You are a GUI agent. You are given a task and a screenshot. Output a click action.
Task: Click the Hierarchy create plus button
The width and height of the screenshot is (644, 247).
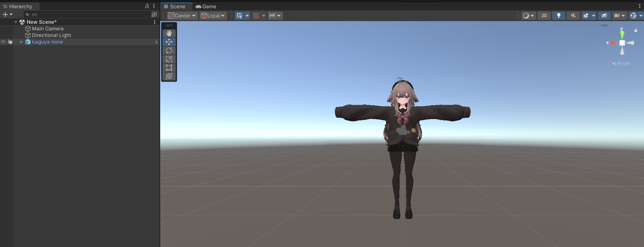pos(5,15)
